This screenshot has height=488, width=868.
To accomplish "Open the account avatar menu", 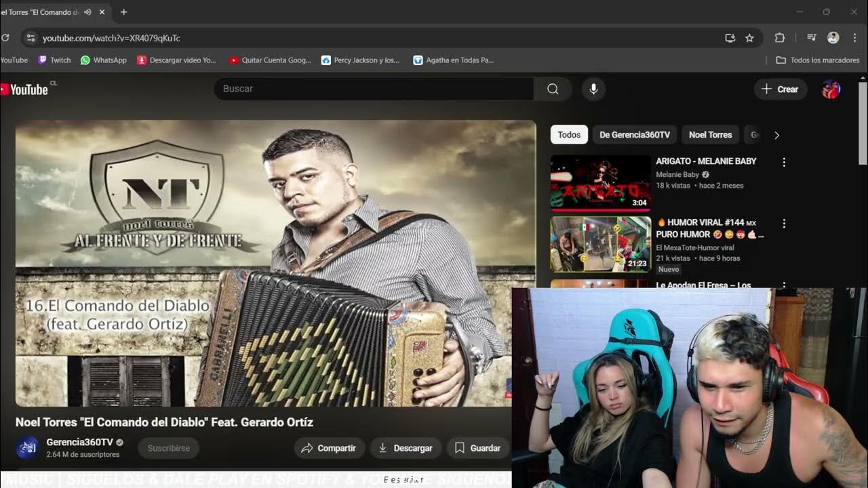I will coord(831,89).
